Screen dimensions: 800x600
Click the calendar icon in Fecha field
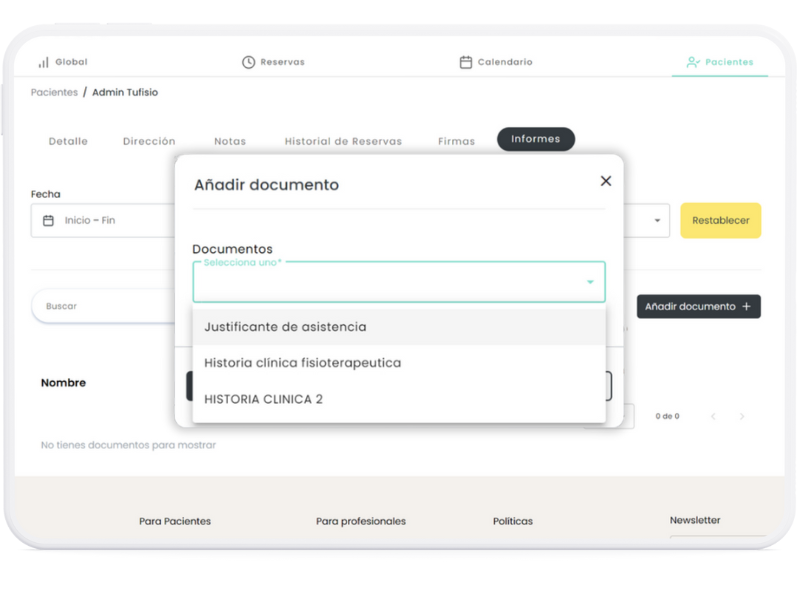pyautogui.click(x=48, y=220)
